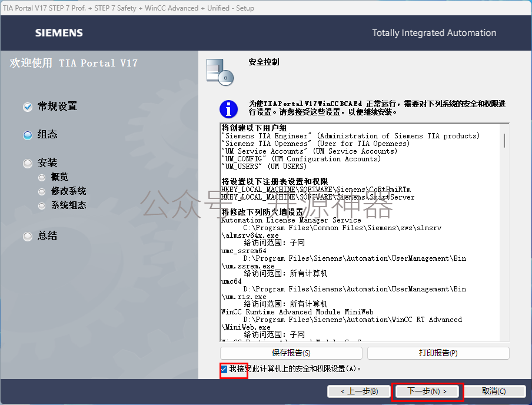This screenshot has width=532, height=405.
Task: Cancel setup with 取消(C) button
Action: point(494,391)
